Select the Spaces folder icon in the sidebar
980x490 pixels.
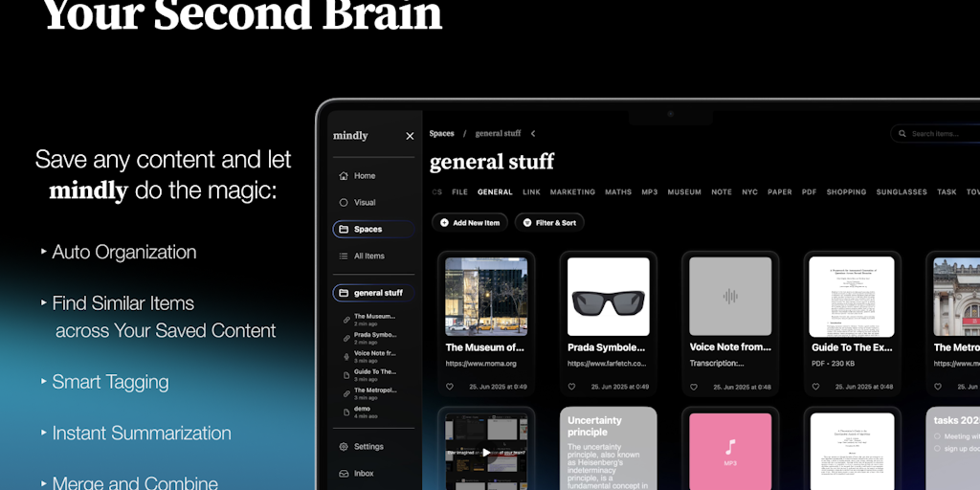(344, 230)
